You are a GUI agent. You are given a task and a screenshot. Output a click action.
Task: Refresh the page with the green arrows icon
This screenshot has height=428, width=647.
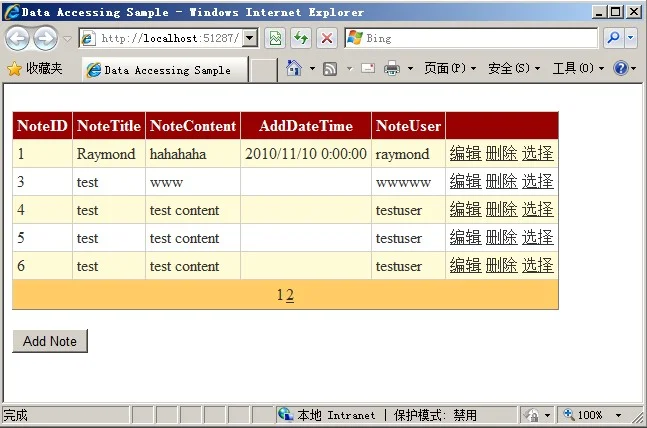point(300,38)
